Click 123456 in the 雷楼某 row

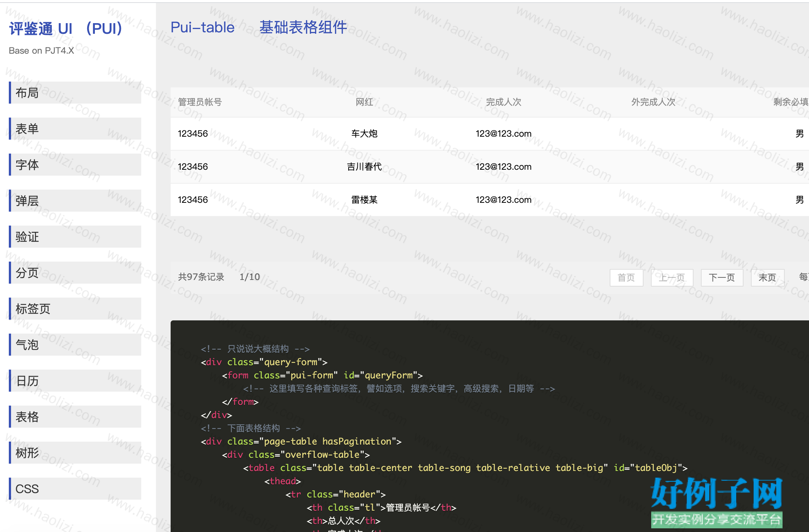[x=193, y=199]
